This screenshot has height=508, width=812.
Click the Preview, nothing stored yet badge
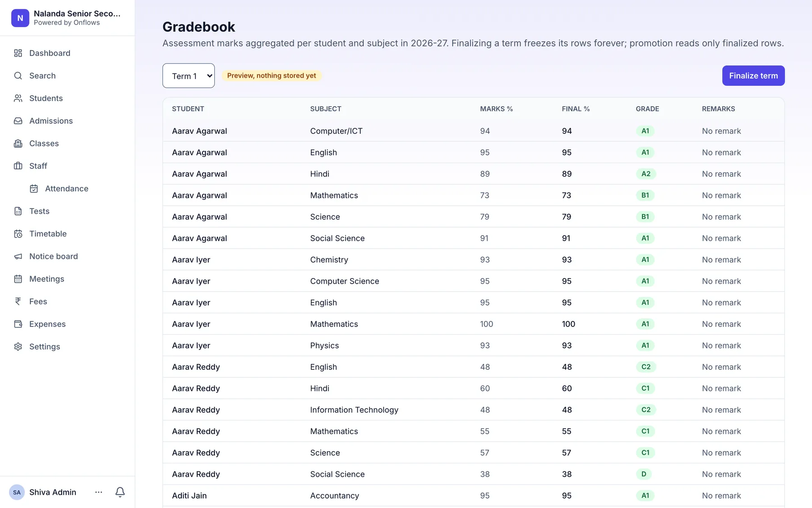tap(272, 76)
